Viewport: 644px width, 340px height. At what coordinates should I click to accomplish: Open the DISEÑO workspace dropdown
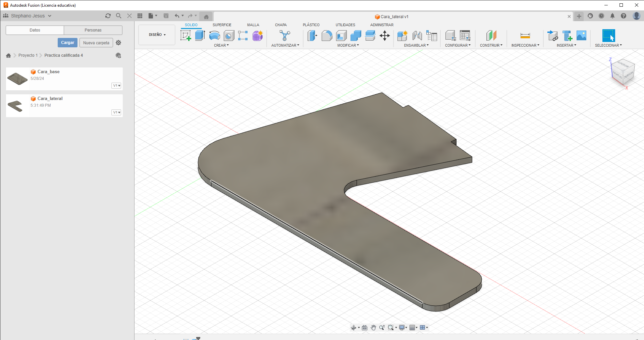(157, 35)
